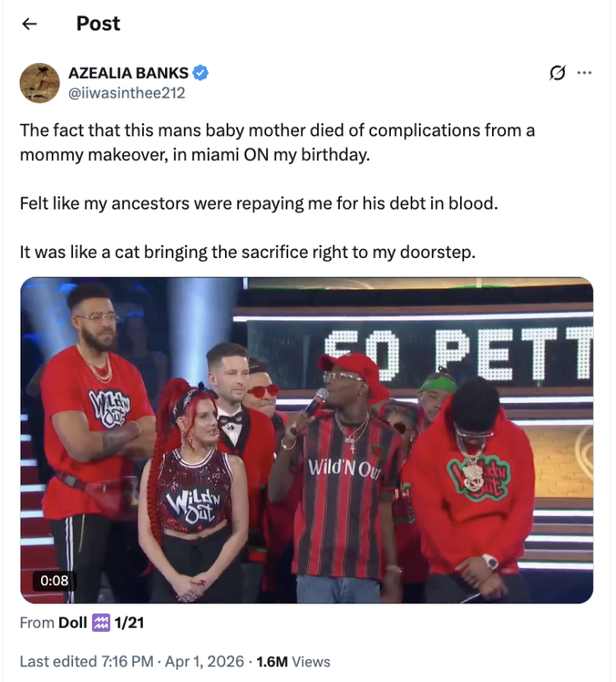Open the Doll video source link

coord(72,622)
